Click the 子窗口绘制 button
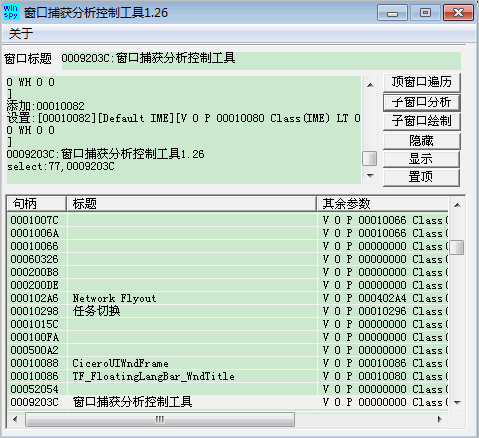Screen dimensions: 479x438 point(421,121)
